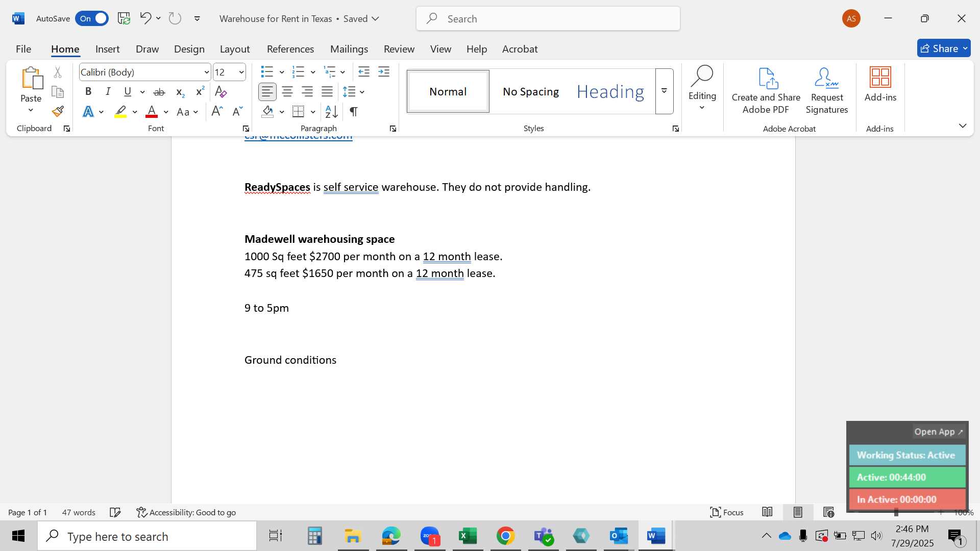This screenshot has width=980, height=551.
Task: Open the font name dropdown
Action: [x=206, y=72]
